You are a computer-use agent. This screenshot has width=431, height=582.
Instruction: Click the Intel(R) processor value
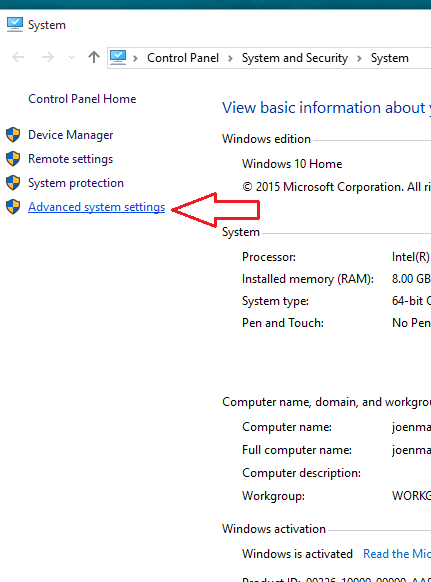[411, 257]
